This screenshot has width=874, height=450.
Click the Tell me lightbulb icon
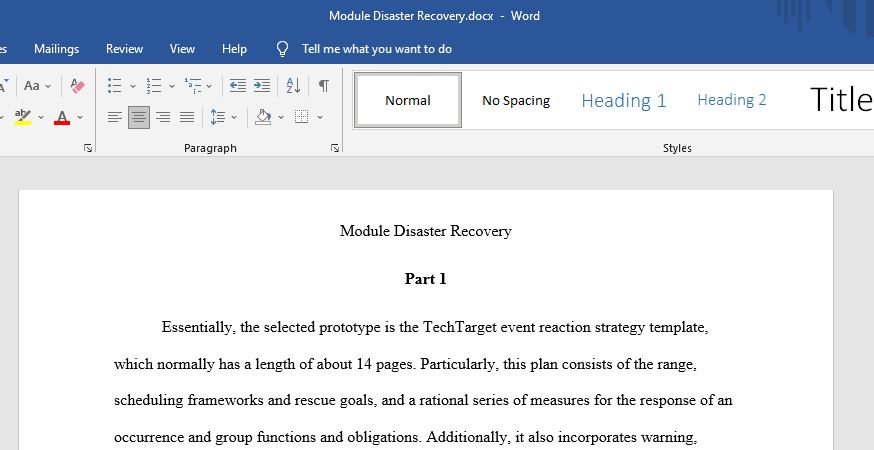pos(283,49)
